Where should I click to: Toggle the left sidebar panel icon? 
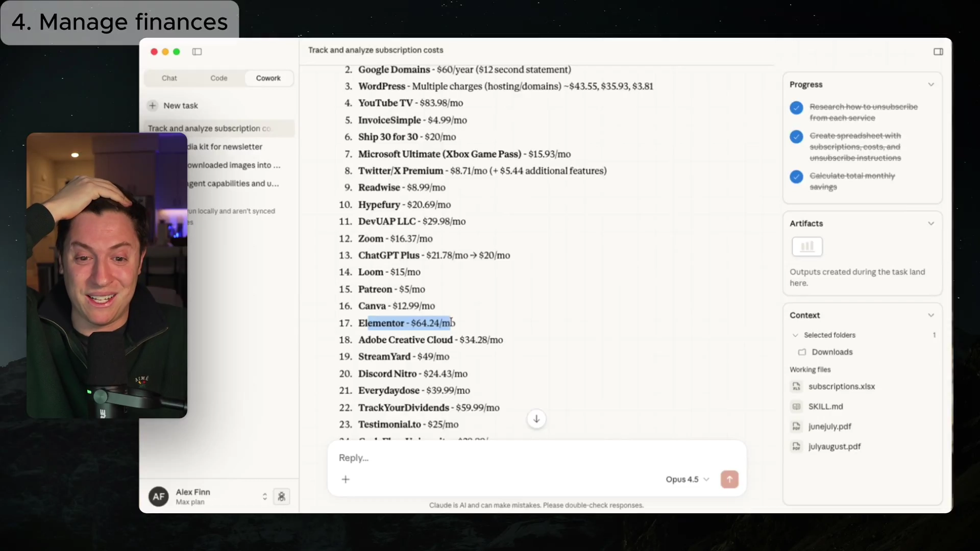point(197,52)
